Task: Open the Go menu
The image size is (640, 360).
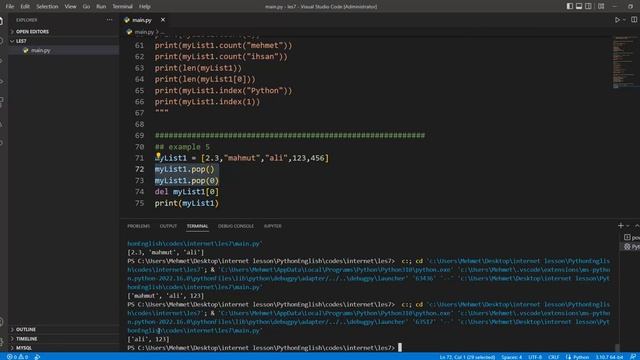Action: [x=86, y=7]
